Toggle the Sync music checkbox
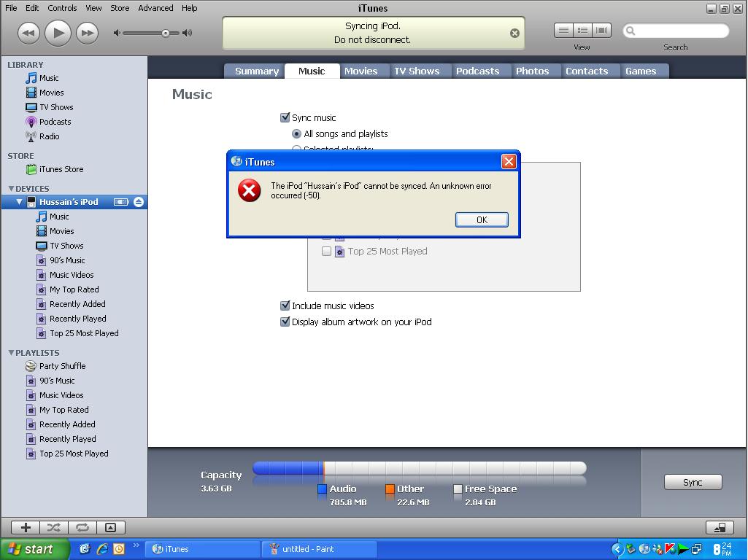Viewport: 748px width, 560px height. tap(285, 117)
